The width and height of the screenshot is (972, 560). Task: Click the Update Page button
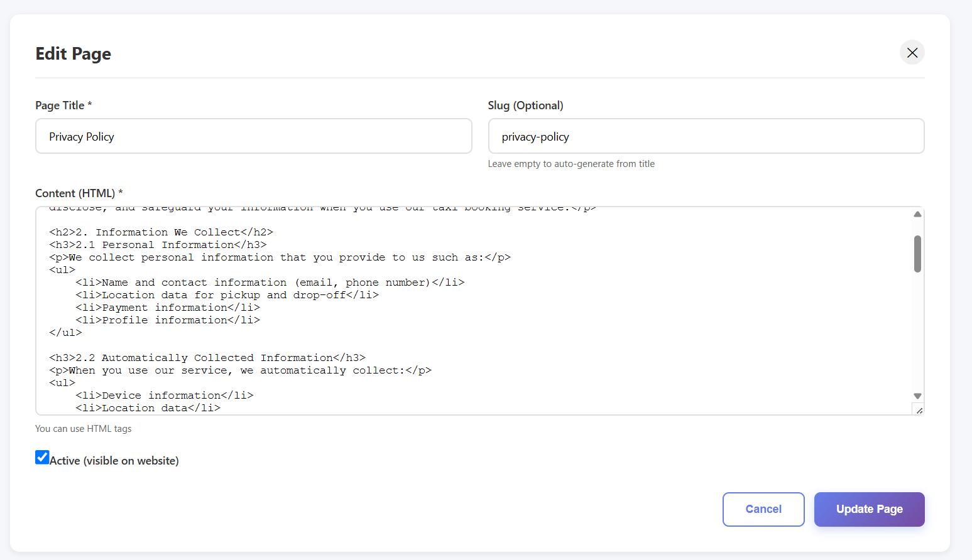tap(869, 509)
